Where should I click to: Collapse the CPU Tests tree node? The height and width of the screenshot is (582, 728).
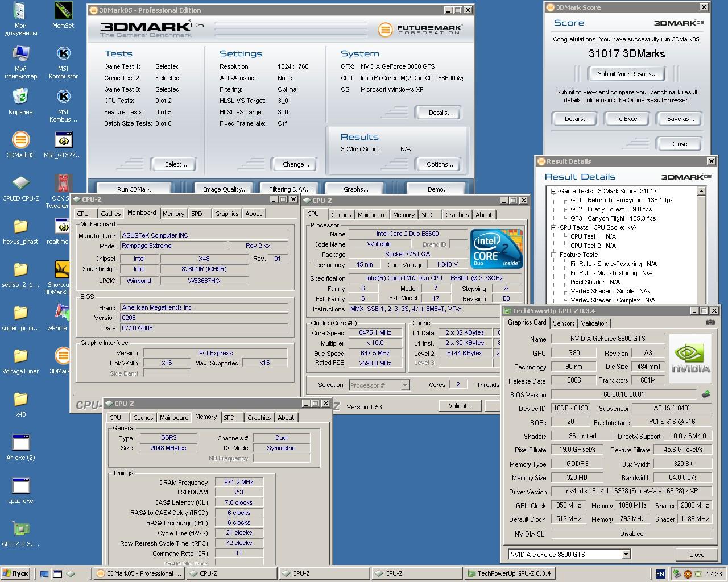pyautogui.click(x=553, y=227)
